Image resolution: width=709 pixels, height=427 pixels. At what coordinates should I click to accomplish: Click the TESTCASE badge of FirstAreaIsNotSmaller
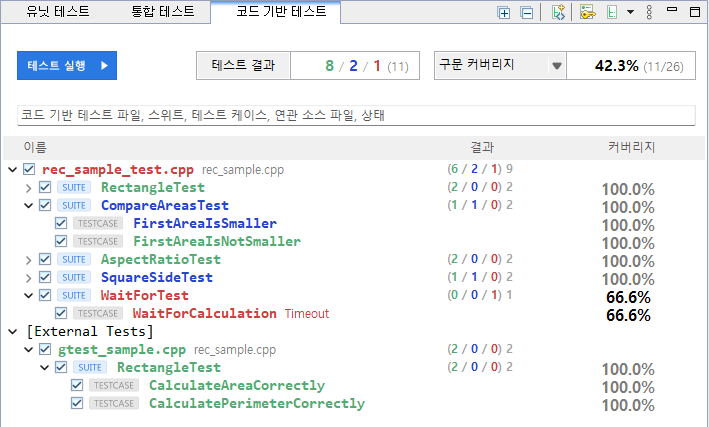tap(98, 242)
